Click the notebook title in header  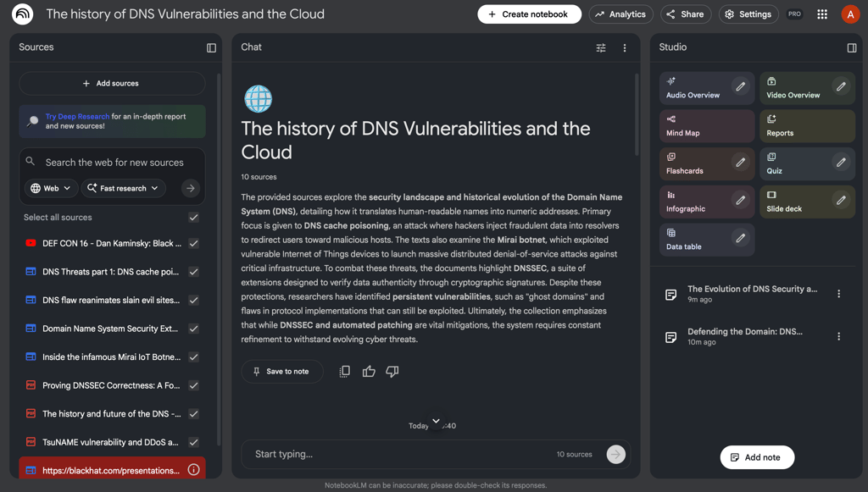pos(186,14)
